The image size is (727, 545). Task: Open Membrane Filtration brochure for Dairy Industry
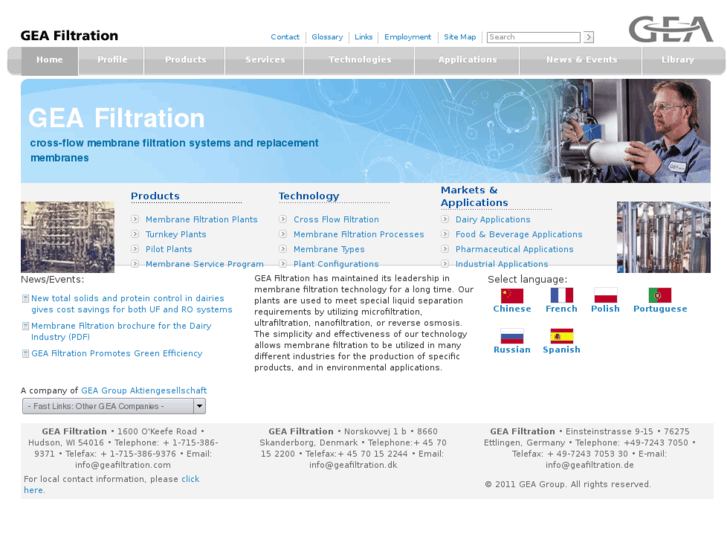[121, 331]
